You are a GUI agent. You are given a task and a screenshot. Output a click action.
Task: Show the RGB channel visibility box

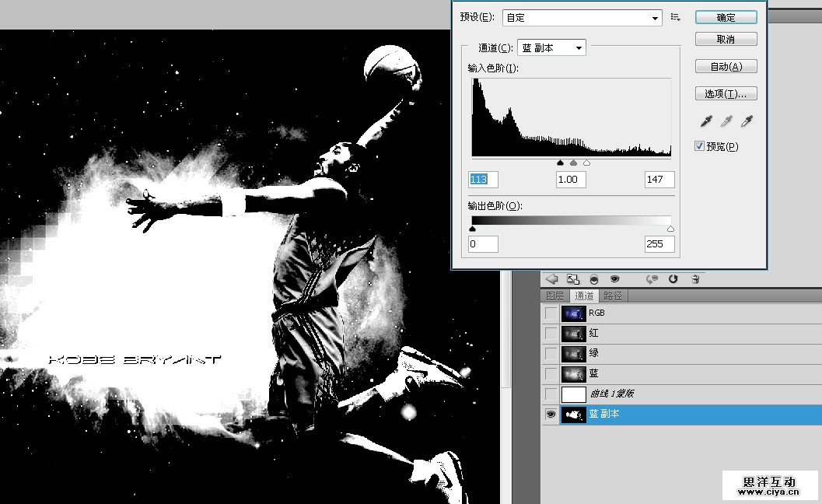[551, 313]
